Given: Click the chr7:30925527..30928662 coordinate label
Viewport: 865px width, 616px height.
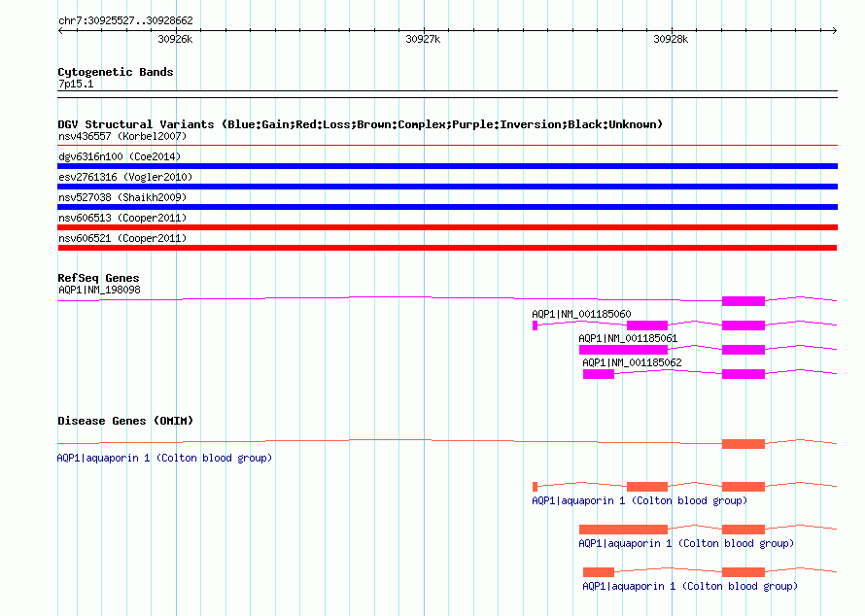Looking at the screenshot, I should pyautogui.click(x=125, y=20).
